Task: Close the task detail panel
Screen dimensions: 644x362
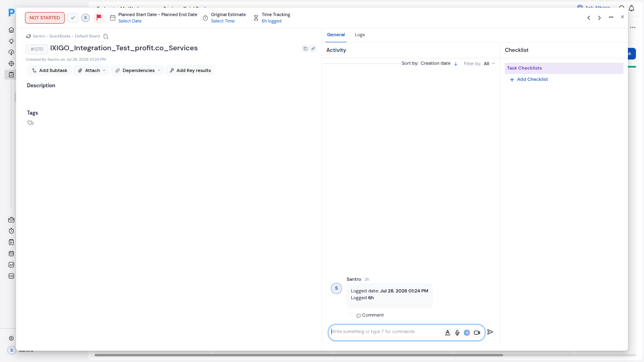Action: click(622, 17)
